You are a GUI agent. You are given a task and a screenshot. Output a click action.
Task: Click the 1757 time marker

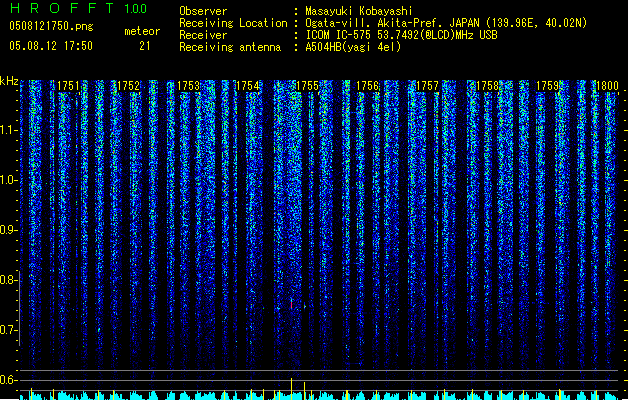(427, 86)
